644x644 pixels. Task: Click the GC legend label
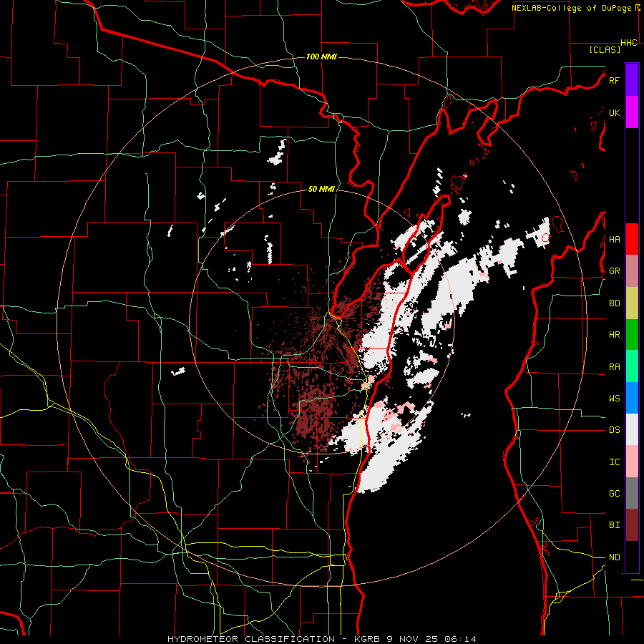click(x=615, y=494)
